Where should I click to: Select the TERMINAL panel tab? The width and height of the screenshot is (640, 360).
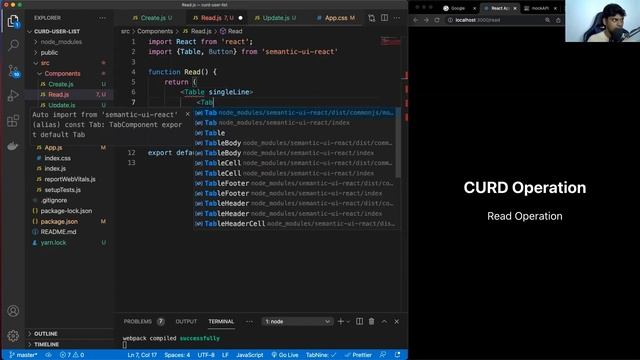coord(221,322)
